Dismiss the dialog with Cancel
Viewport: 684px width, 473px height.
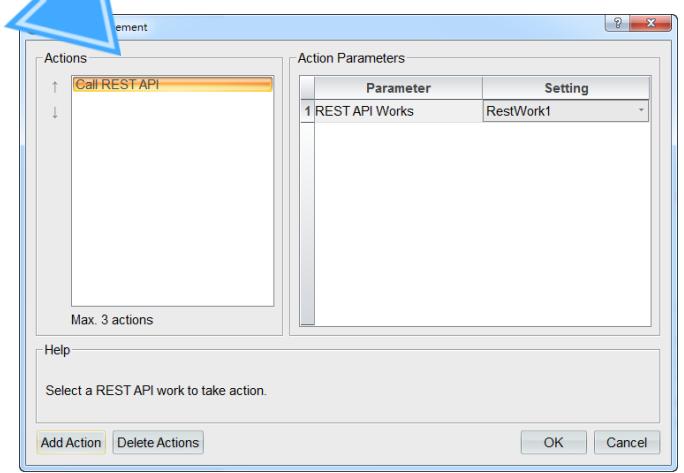tap(627, 442)
